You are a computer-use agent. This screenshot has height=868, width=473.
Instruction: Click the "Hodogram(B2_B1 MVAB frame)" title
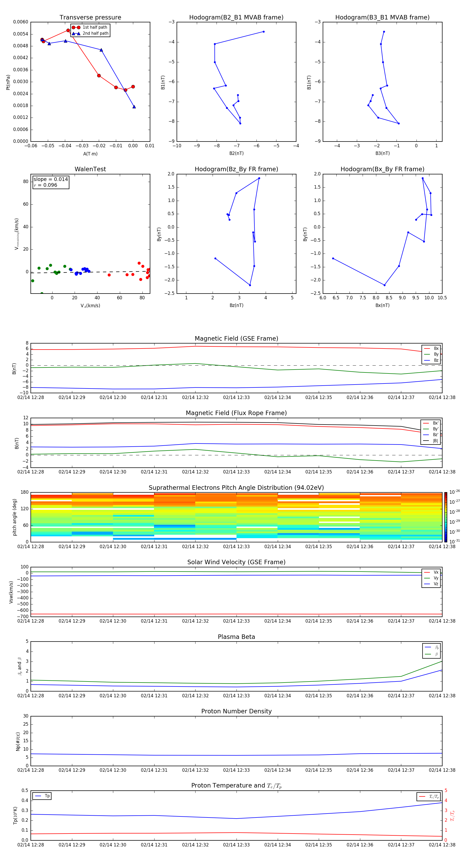(x=236, y=18)
